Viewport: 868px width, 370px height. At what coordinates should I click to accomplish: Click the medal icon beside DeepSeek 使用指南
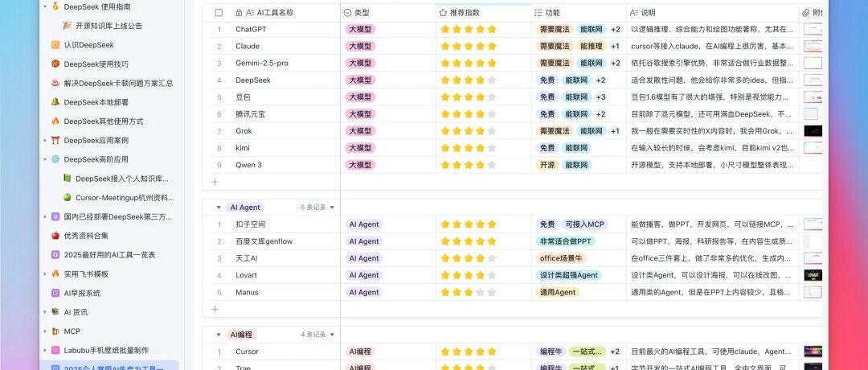(55, 6)
